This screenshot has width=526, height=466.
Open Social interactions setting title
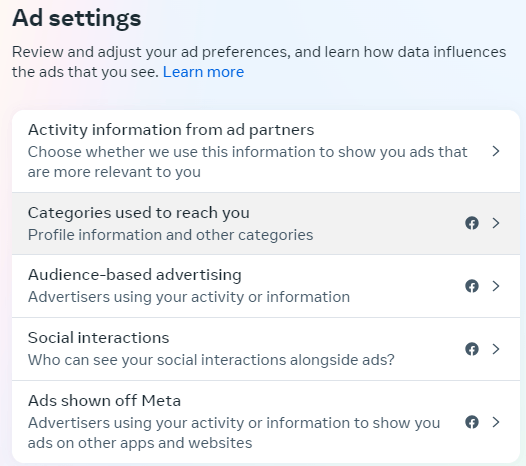coord(98,338)
